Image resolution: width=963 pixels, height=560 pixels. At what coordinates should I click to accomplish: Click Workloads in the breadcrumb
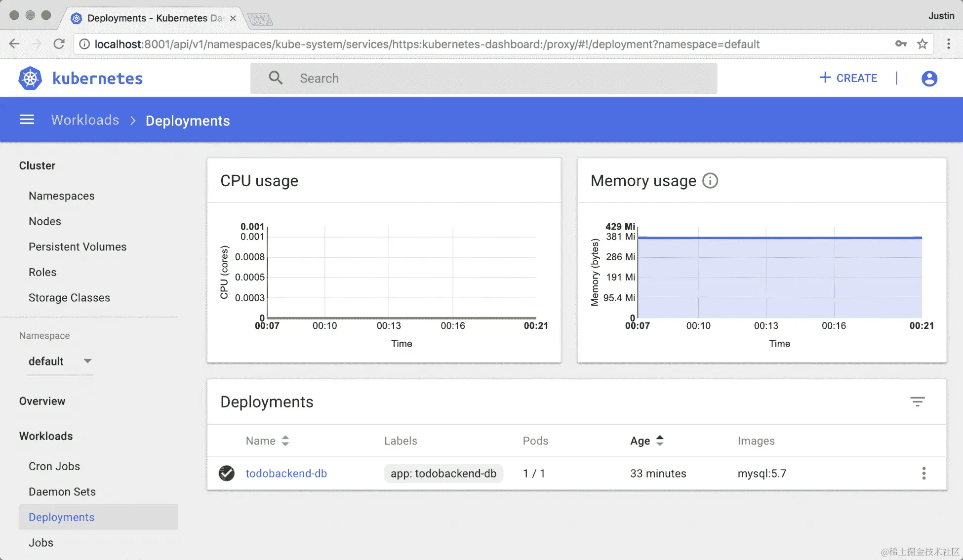85,120
